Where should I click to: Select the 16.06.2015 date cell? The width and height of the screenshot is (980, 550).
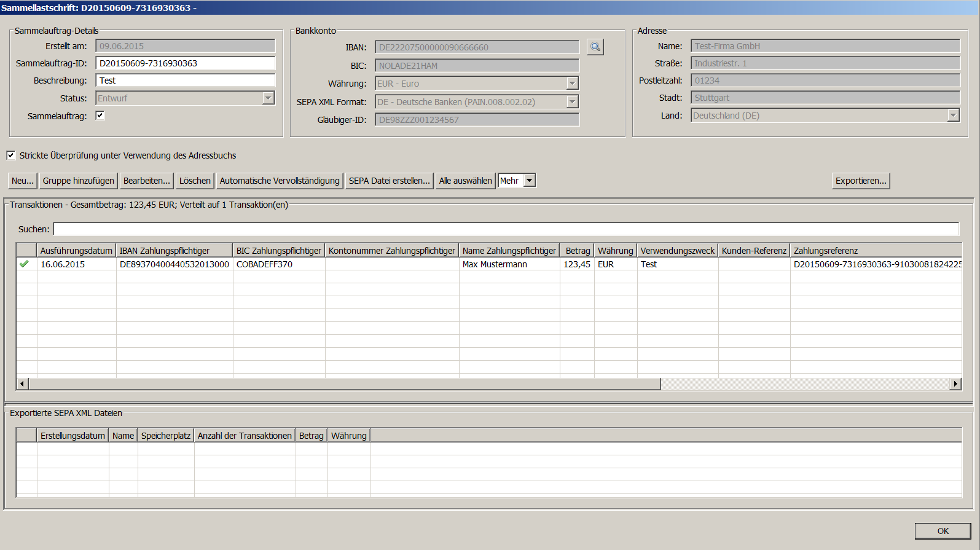pos(76,264)
